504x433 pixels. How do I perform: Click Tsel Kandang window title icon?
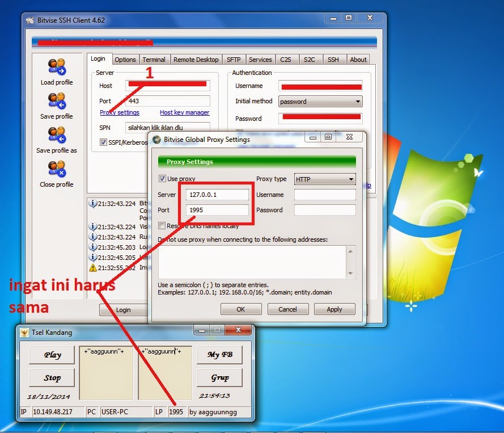click(24, 333)
